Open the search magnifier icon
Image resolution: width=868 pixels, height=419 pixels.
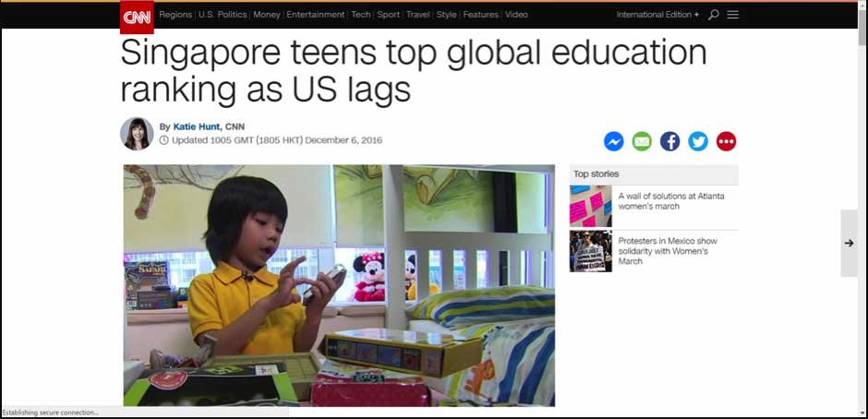pos(714,15)
